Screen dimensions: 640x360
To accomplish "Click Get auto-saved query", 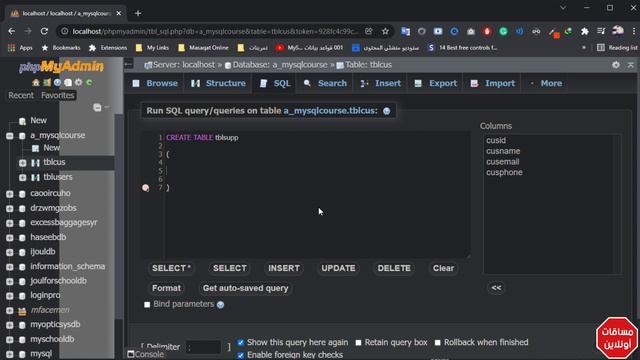I will [246, 288].
